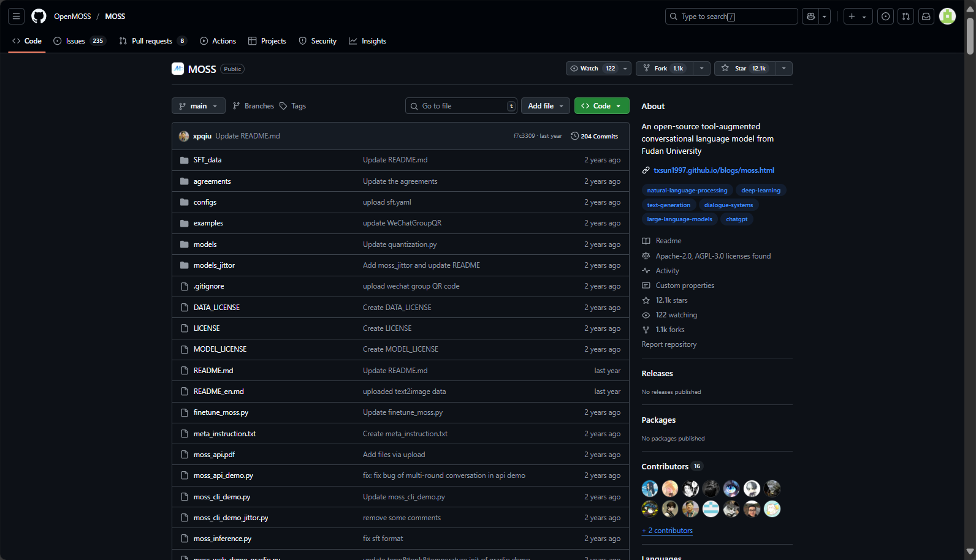Star the MOSS repository
Image resolution: width=976 pixels, height=560 pixels.
pos(745,69)
